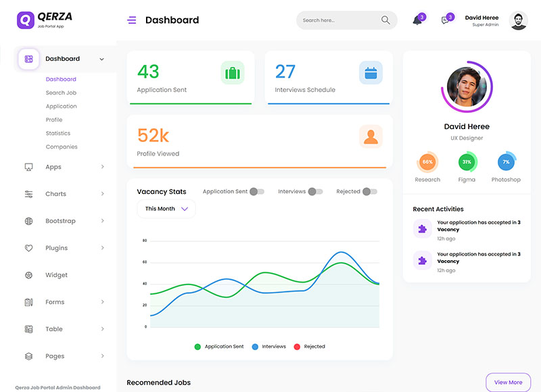Click the View More button
Viewport: 541px width, 392px height.
click(x=508, y=383)
